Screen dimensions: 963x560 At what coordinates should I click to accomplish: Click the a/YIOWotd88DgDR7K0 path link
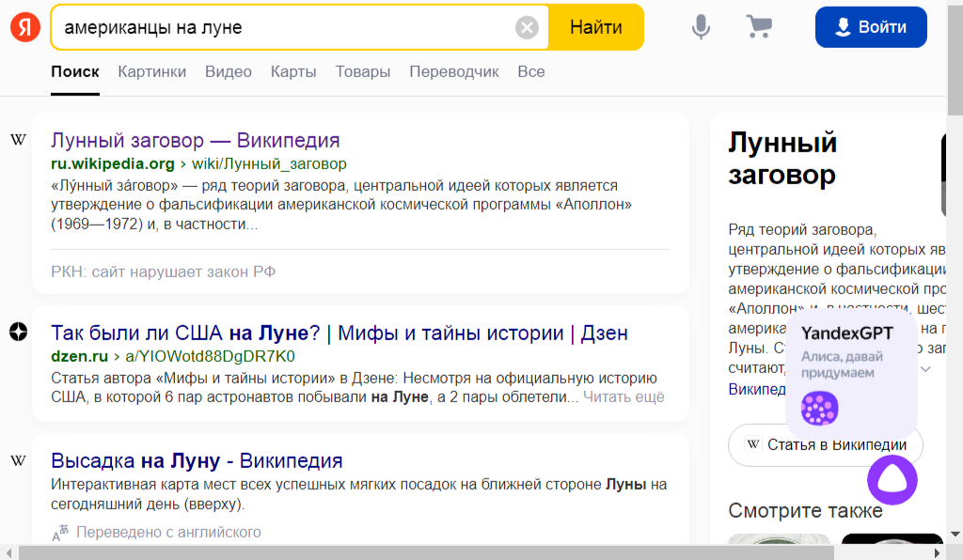(210, 356)
